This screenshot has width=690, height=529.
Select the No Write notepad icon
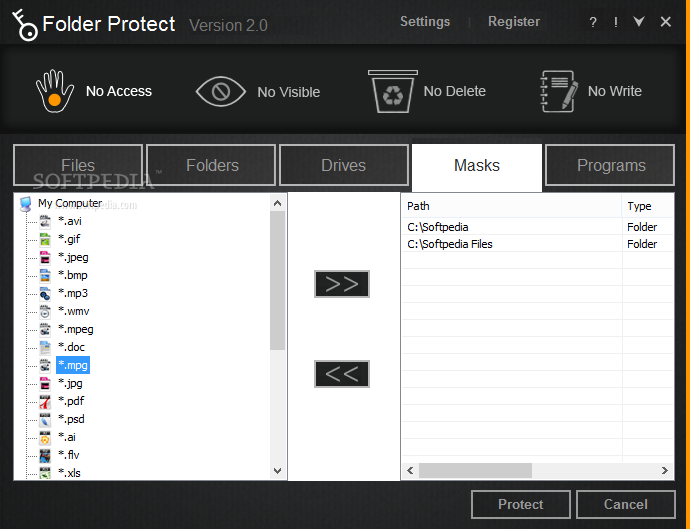558,91
